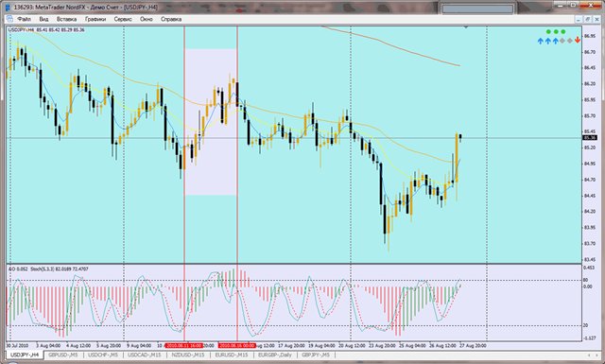
Task: Click the chart document icon beside Файл
Action: [9, 19]
